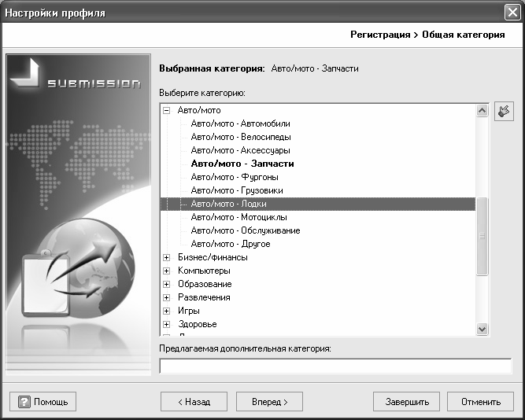Click the Отменить button

click(x=481, y=402)
